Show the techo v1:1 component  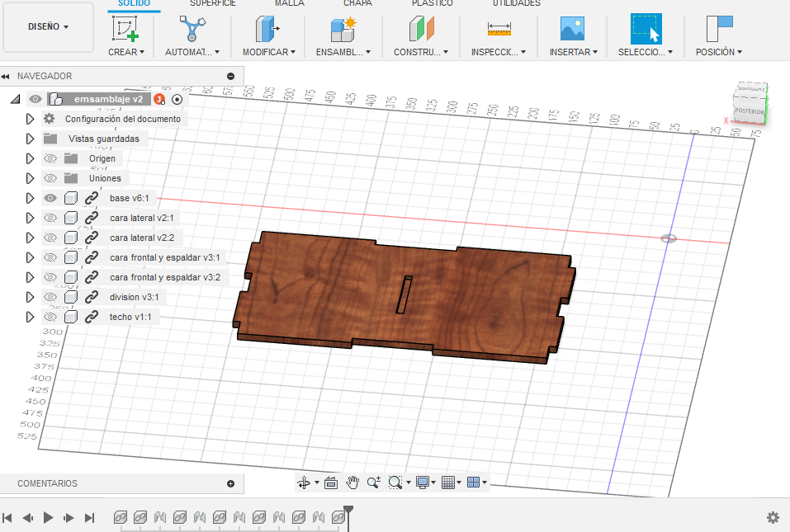coord(50,317)
